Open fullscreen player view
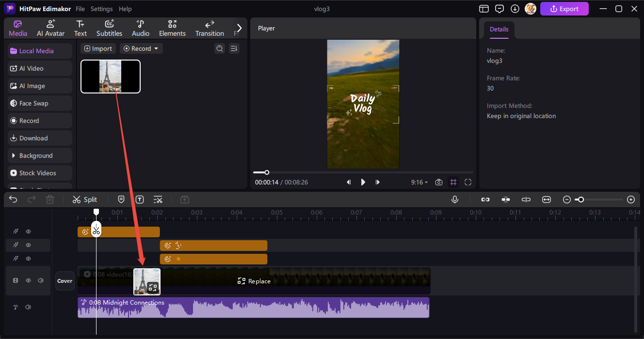 468,182
